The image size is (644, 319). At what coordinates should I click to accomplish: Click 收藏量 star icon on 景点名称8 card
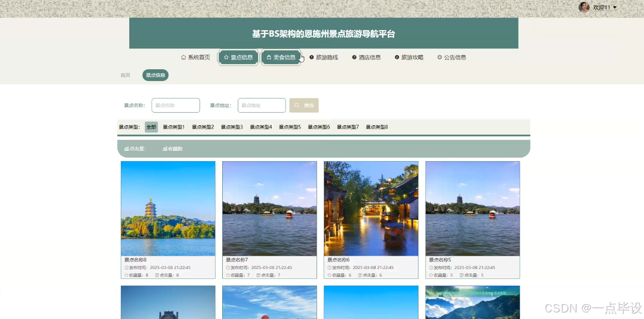tap(126, 275)
